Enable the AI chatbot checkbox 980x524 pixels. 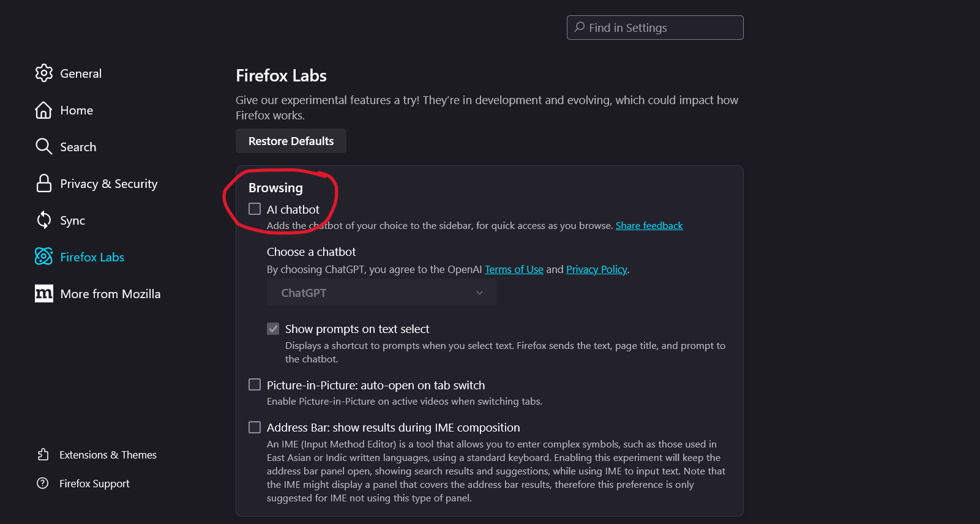(x=255, y=209)
